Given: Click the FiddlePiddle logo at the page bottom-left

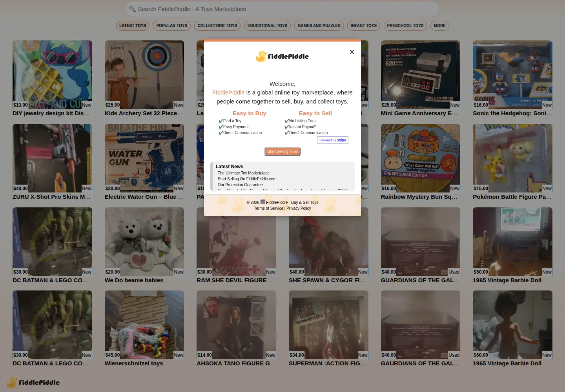Looking at the screenshot, I should click(33, 383).
